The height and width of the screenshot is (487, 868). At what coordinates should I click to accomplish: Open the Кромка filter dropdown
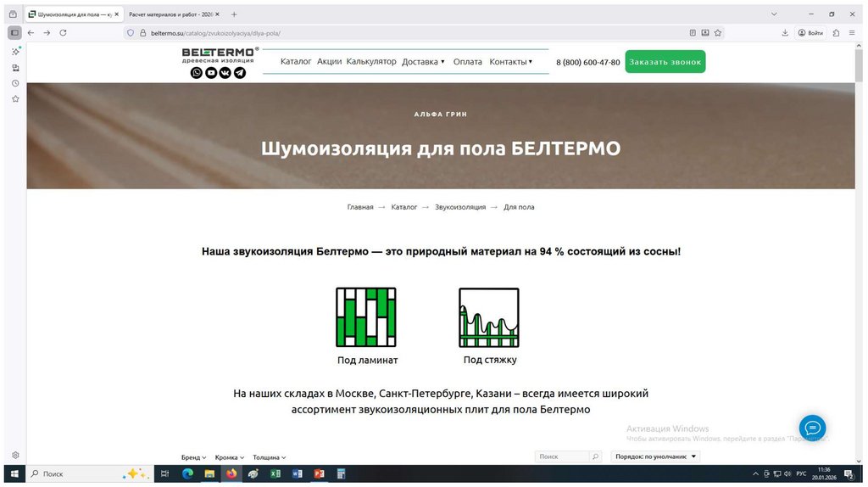(x=230, y=457)
